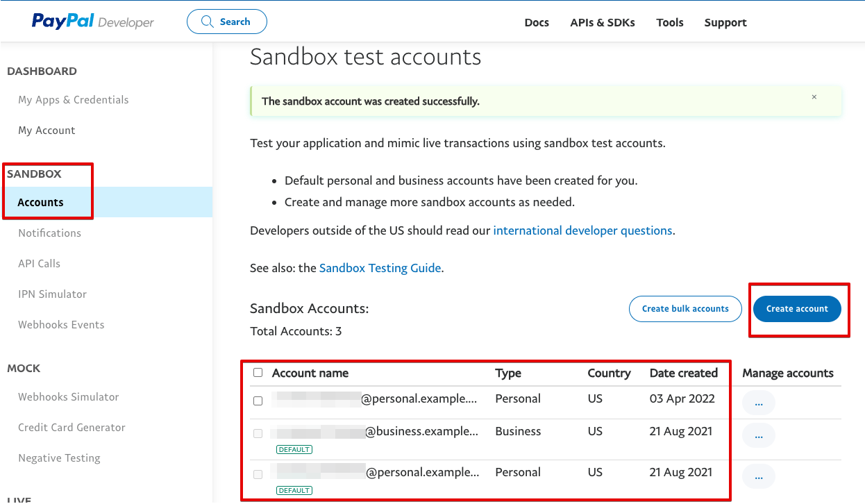This screenshot has width=865, height=504.
Task: Open the Search box in the header
Action: 227,22
